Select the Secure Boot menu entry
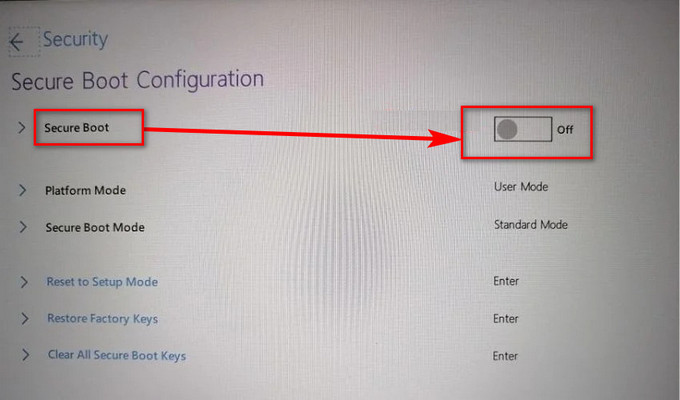 pos(76,128)
